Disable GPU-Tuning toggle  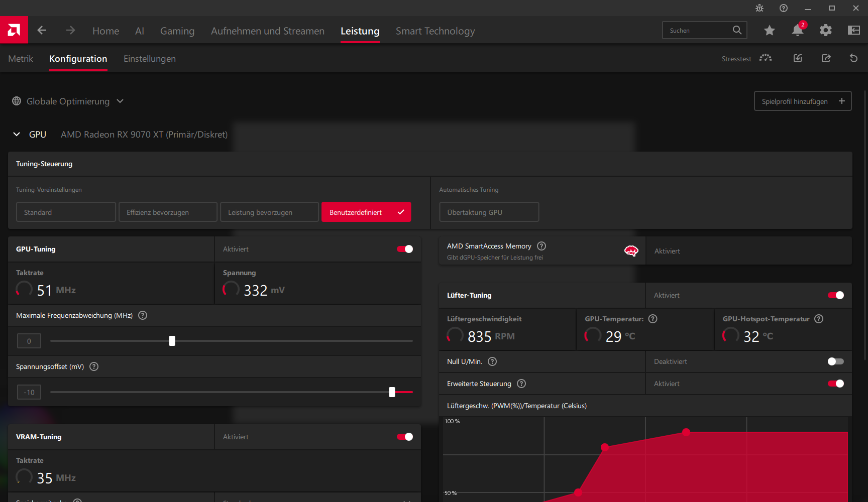[405, 249]
